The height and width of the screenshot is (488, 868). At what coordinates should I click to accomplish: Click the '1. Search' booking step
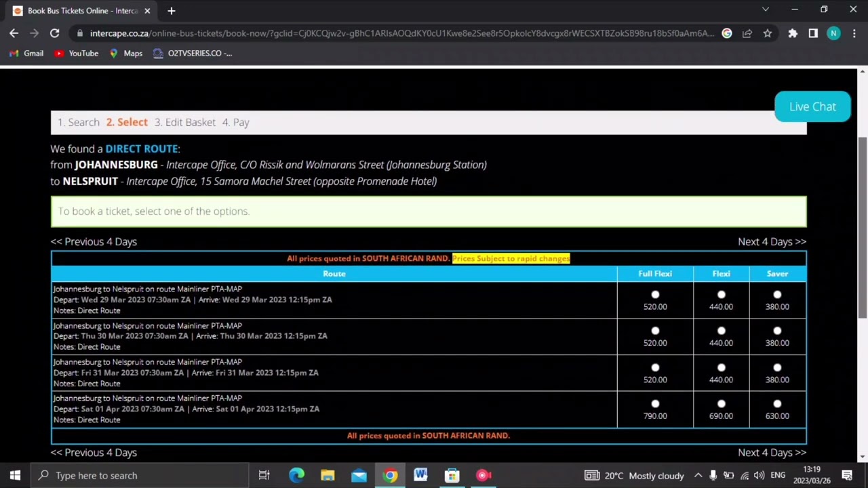tap(79, 122)
